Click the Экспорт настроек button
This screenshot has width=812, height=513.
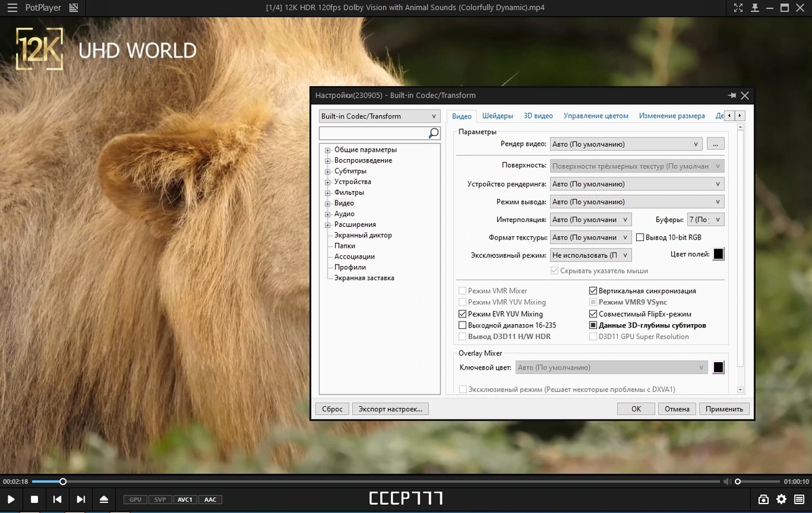pyautogui.click(x=390, y=409)
